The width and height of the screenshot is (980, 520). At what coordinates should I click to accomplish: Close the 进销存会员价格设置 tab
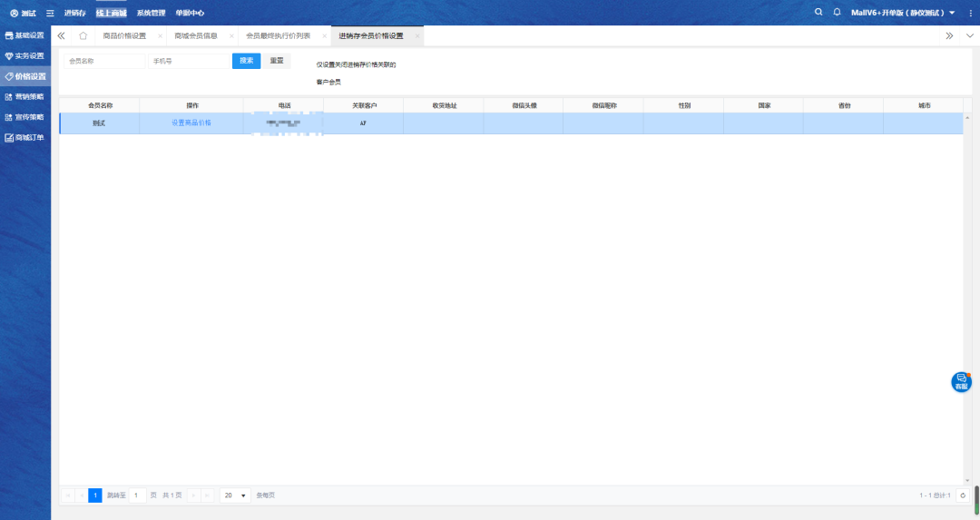point(417,36)
